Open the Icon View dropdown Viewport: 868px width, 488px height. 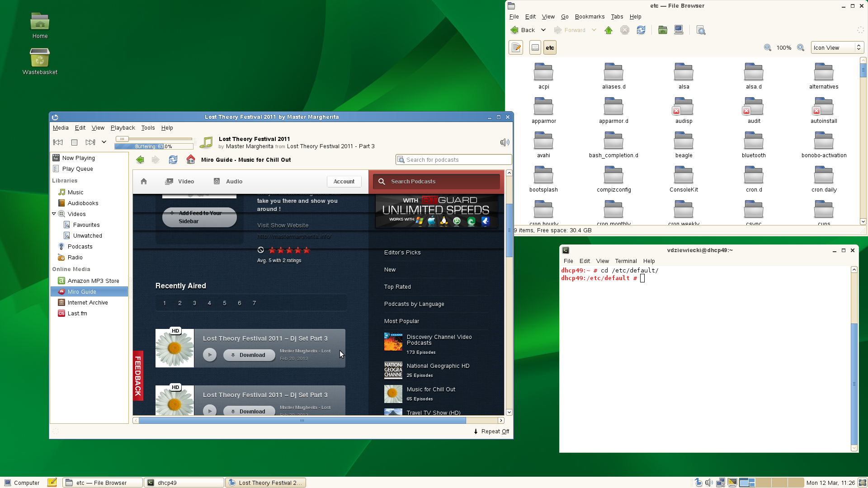tap(837, 48)
